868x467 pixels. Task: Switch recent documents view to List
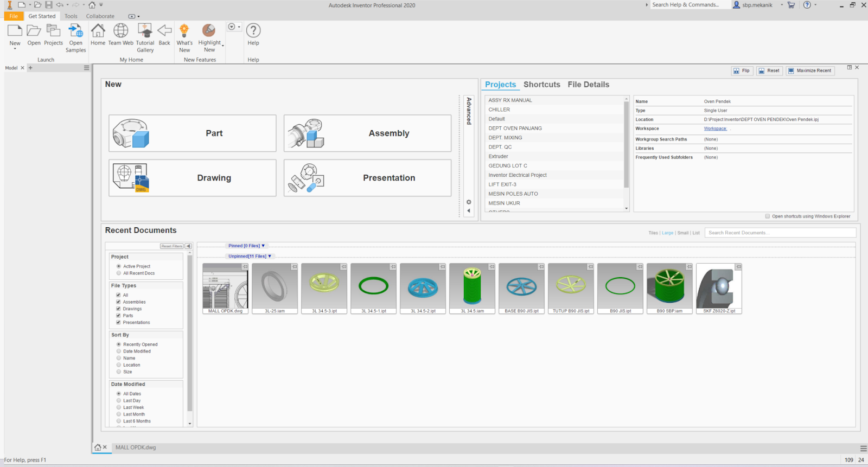pyautogui.click(x=696, y=233)
